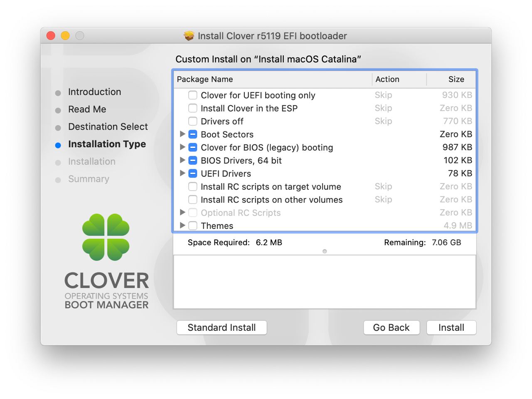
Task: Check Install RC scripts on target volume
Action: (x=193, y=187)
